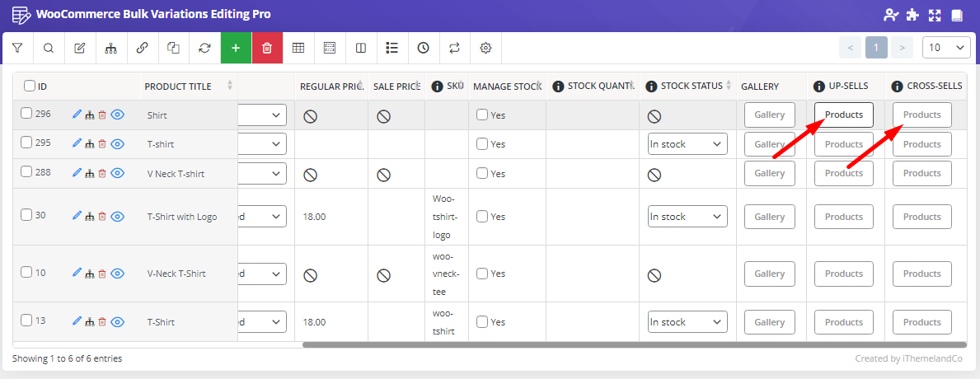
Task: Open Up-Sells Products button for Shirt
Action: pos(844,115)
